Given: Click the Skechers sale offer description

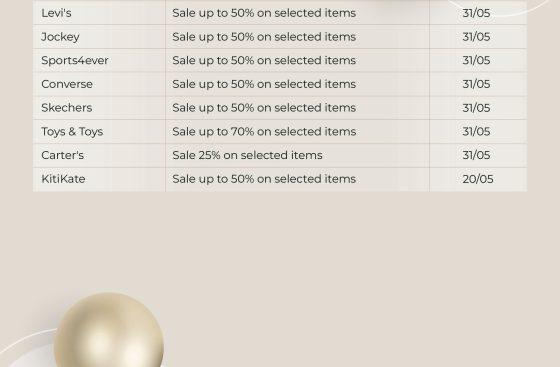Looking at the screenshot, I should (x=264, y=108).
